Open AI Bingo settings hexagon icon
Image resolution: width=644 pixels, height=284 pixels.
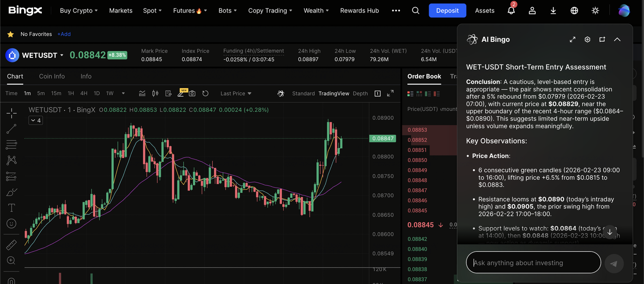pos(587,39)
